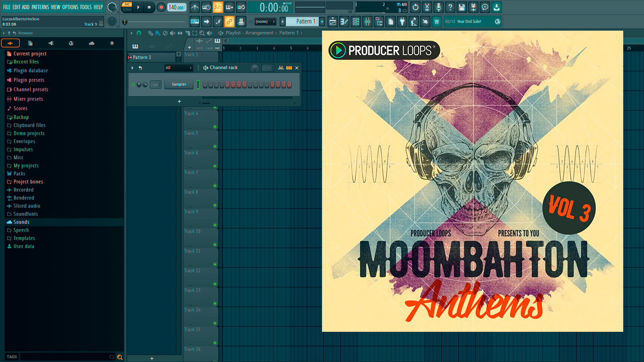Expand the Mixer presets folder

[x=28, y=99]
